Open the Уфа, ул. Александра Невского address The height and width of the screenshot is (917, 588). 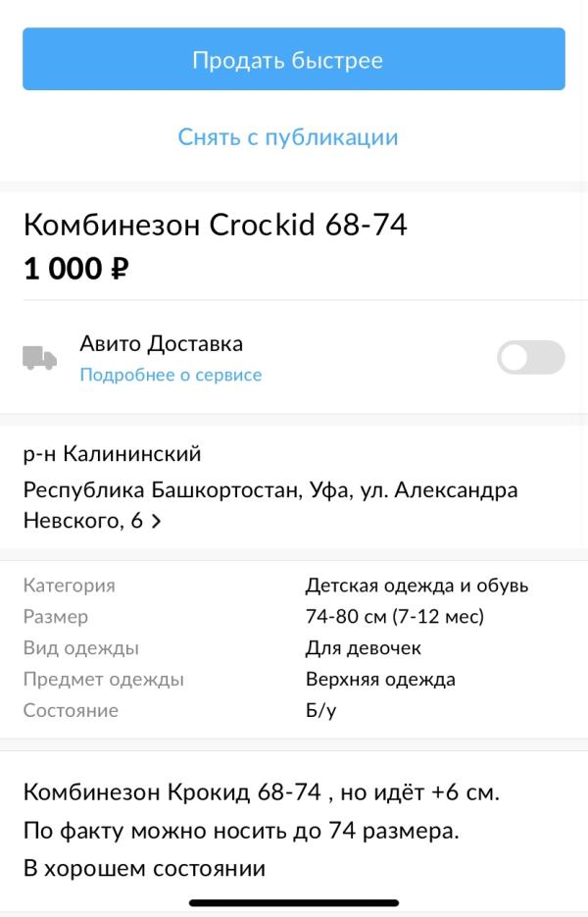pyautogui.click(x=270, y=505)
